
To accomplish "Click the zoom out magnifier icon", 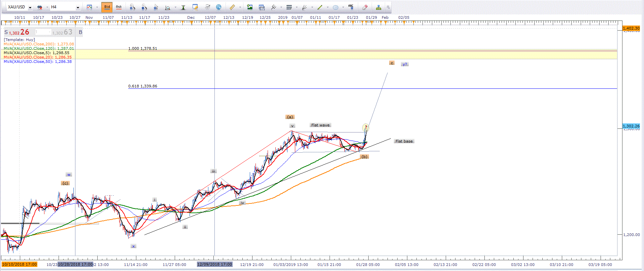I will [144, 7].
